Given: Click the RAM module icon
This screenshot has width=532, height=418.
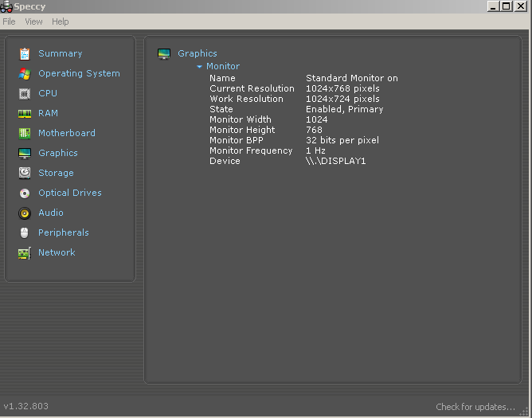Looking at the screenshot, I should (25, 114).
